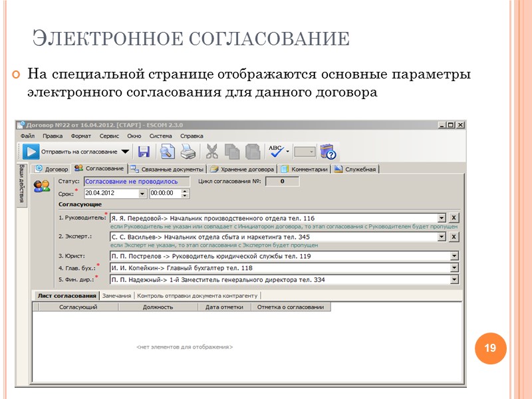The width and height of the screenshot is (532, 399).
Task: Select the Согласование tab
Action: [x=99, y=168]
